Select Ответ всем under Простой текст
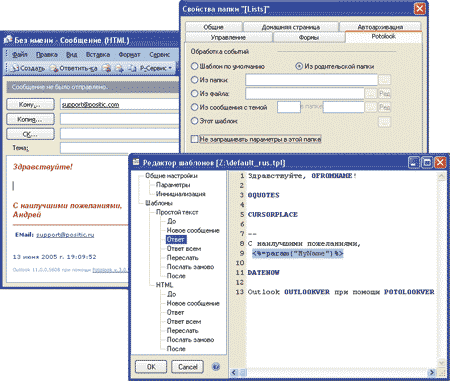Image resolution: width=450 pixels, height=381 pixels. [x=184, y=249]
